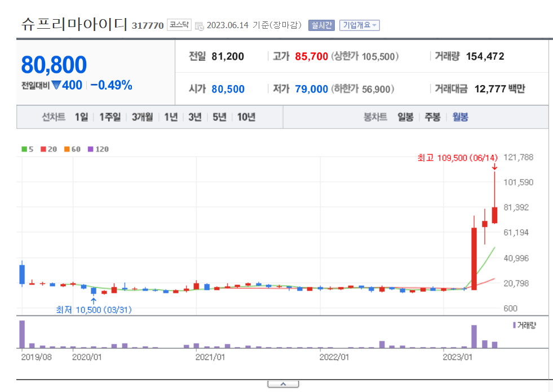
Task: Click the high price 85,700
Action: click(x=311, y=56)
